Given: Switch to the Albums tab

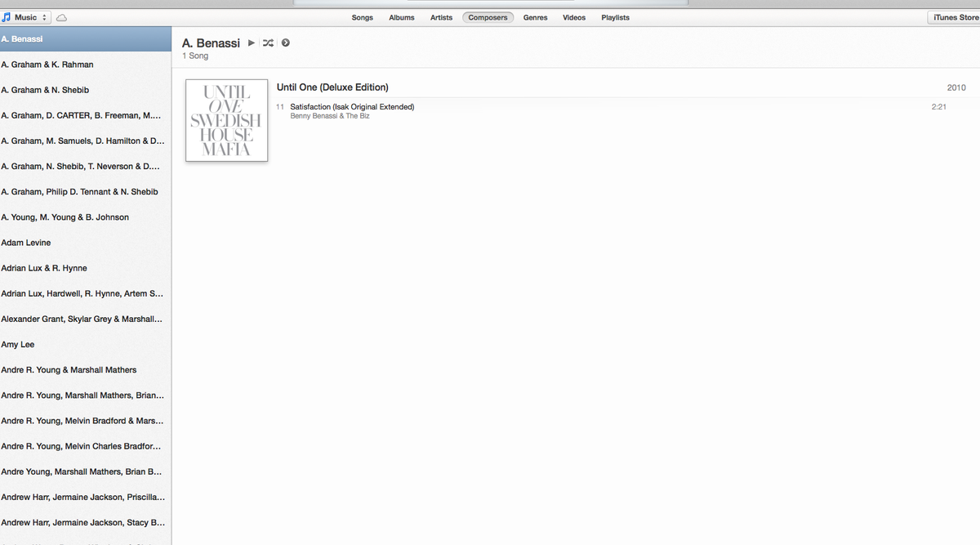Looking at the screenshot, I should point(402,17).
